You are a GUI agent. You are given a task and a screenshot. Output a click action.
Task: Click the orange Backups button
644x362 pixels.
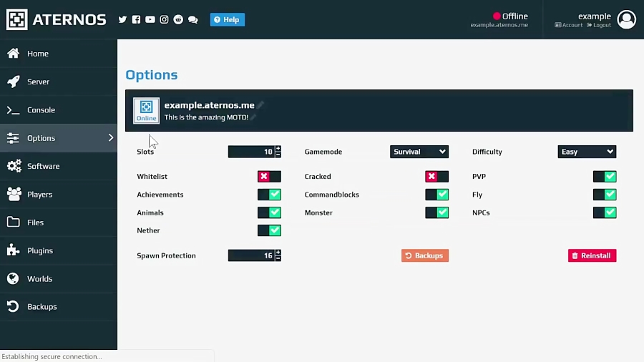click(424, 255)
